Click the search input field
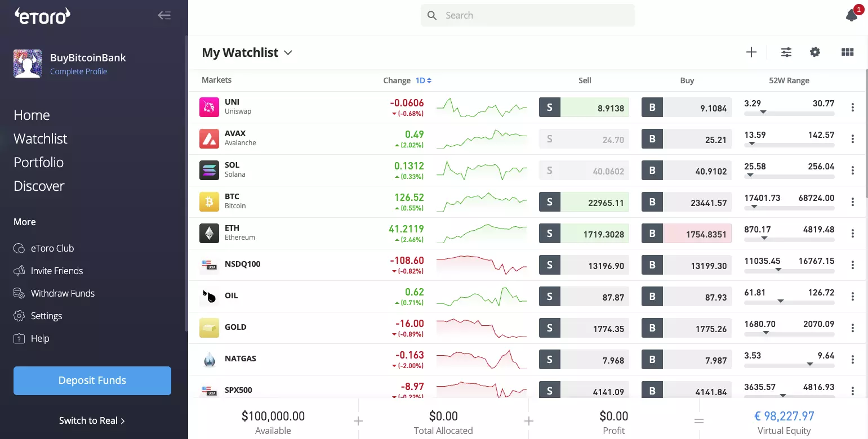 coord(528,16)
